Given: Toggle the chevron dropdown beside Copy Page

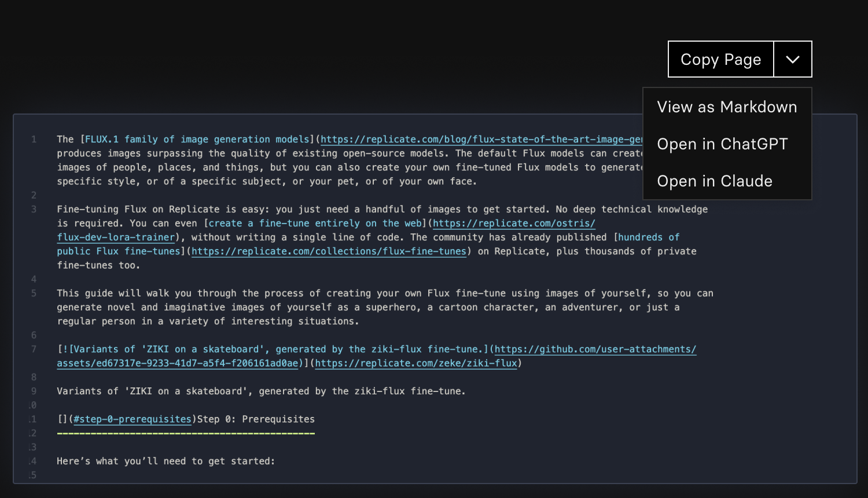Looking at the screenshot, I should pos(793,59).
